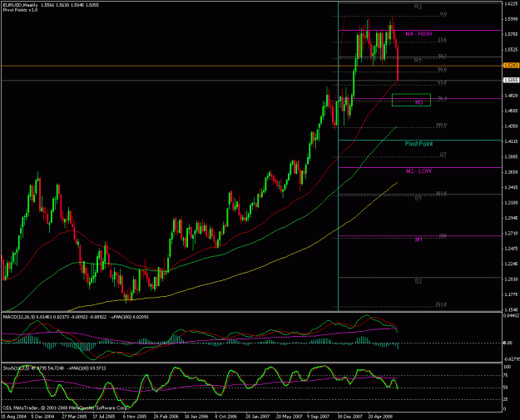This screenshot has height=420, width=520.
Task: Click the "28 Jan 2007" date label
Action: coord(258,417)
